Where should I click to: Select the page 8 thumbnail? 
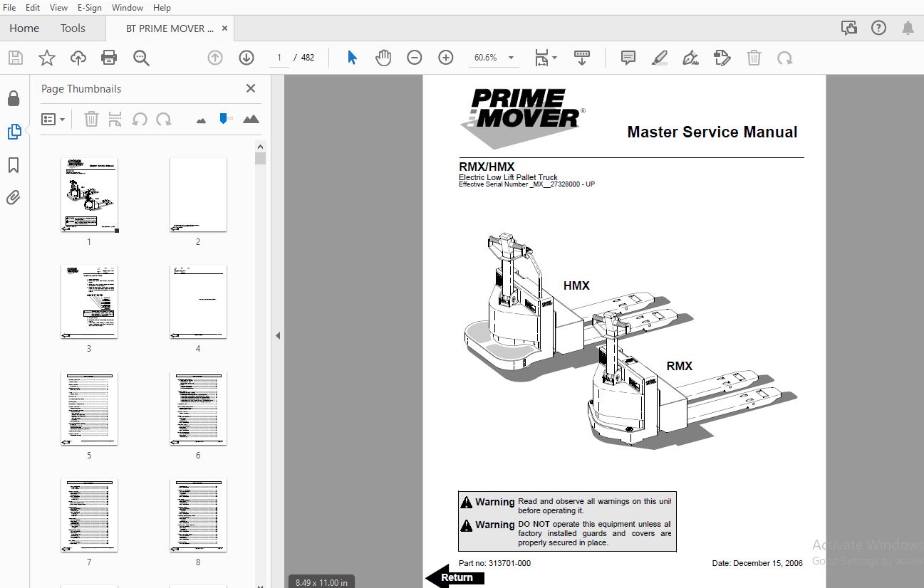pos(198,515)
